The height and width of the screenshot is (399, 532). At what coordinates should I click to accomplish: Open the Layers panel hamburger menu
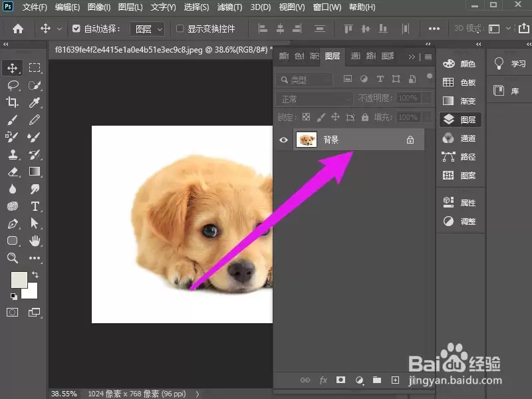(428, 57)
